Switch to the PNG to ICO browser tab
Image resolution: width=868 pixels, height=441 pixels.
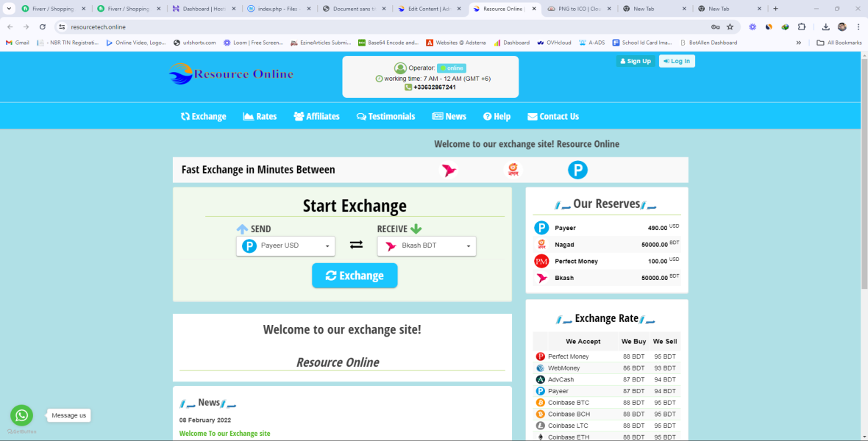pos(578,9)
